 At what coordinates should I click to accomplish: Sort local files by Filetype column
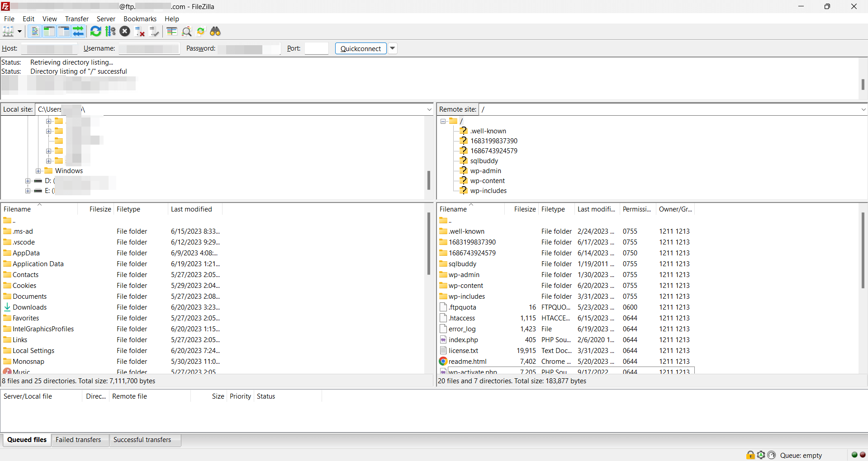click(x=141, y=209)
